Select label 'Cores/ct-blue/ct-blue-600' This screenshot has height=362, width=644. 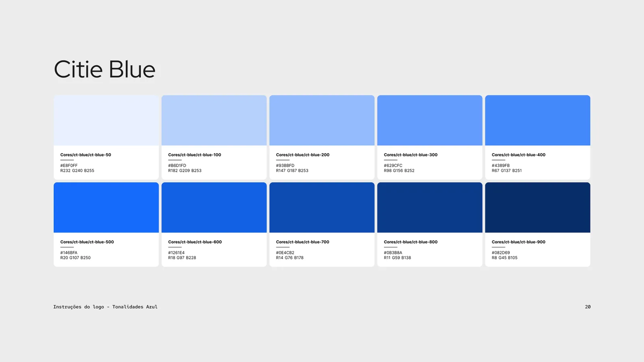pyautogui.click(x=195, y=242)
